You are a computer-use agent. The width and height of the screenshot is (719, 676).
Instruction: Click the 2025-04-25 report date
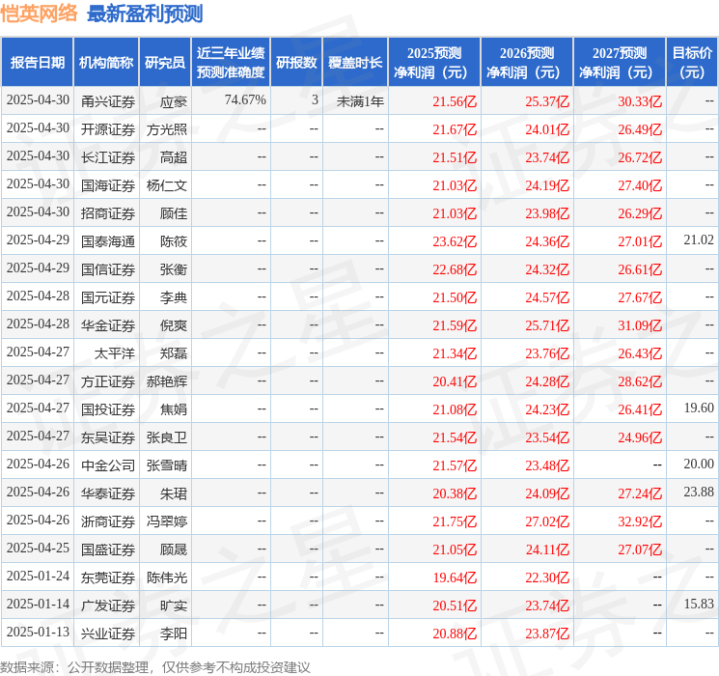tap(38, 548)
